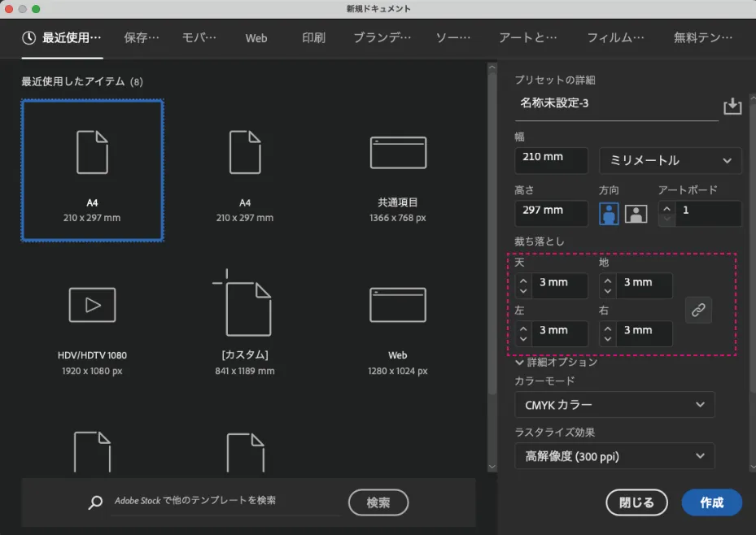This screenshot has width=756, height=535.
Task: Save preset using the download icon
Action: (732, 106)
